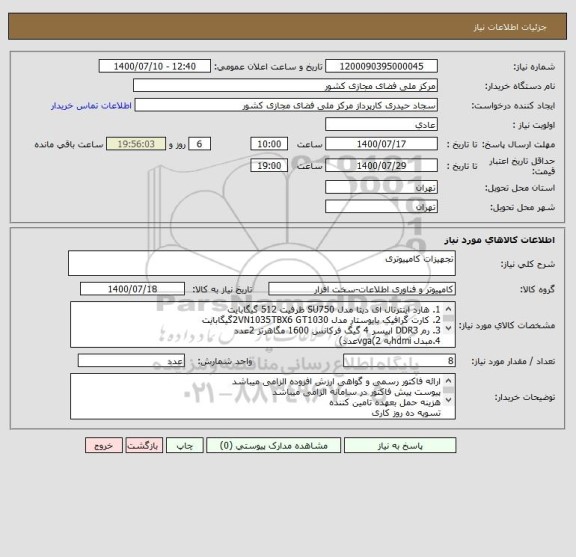576x557 pixels.
Task: Select text پیوست پیش فاکتور در سامانه
Action: (356, 392)
